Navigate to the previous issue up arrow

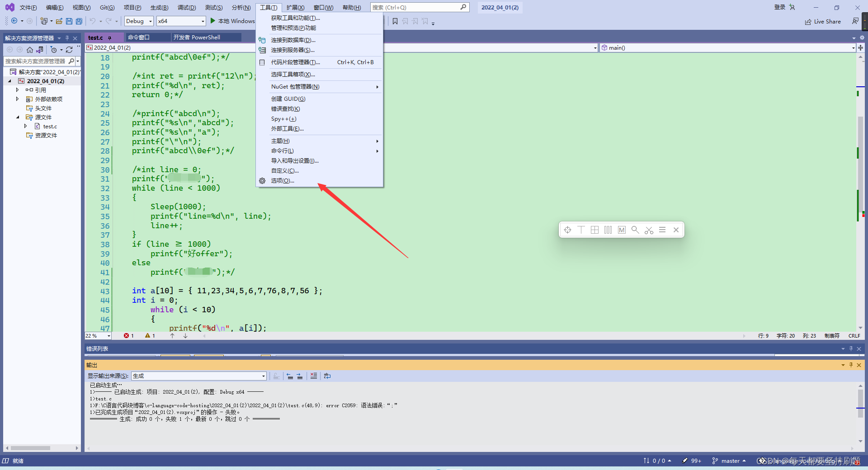pos(172,336)
